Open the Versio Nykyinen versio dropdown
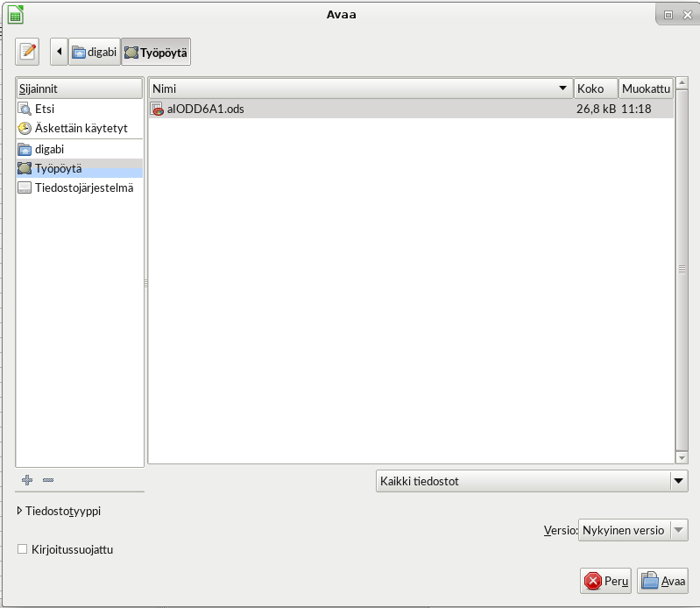Viewport: 700px width, 608px height. pos(633,530)
